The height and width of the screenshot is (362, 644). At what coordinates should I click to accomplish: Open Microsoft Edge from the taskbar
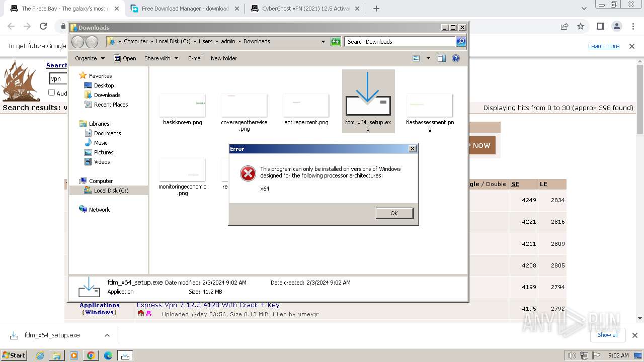tap(108, 355)
